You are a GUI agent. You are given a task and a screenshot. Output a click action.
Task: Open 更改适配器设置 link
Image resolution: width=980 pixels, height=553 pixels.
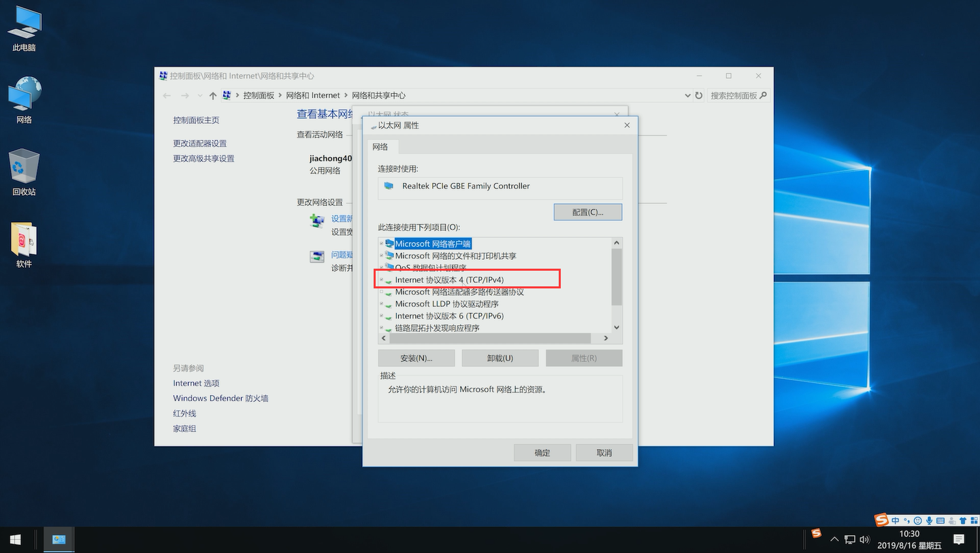[x=200, y=144]
